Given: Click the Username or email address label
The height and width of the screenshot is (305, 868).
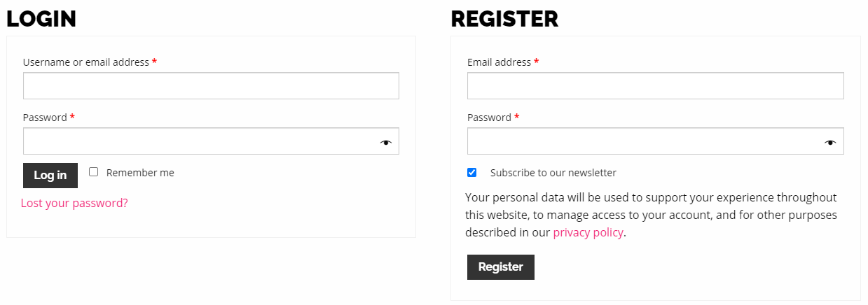Looking at the screenshot, I should [85, 62].
